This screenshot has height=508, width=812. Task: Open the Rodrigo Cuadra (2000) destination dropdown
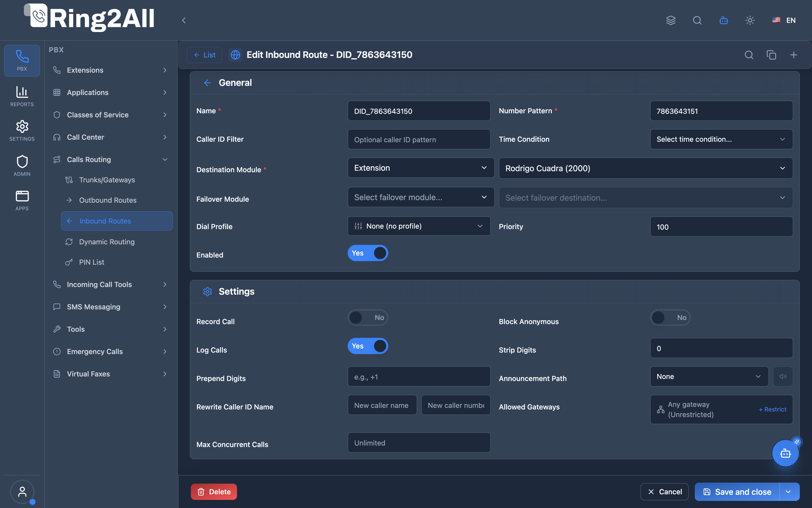(646, 168)
